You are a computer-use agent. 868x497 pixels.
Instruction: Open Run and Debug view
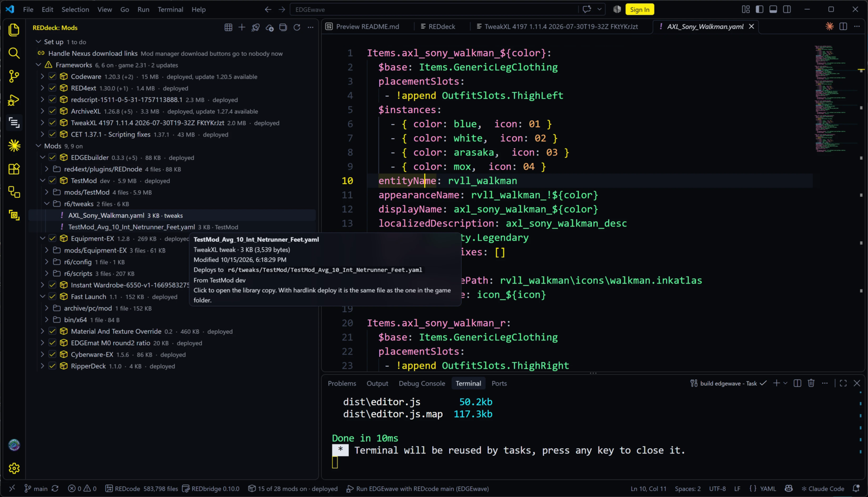pos(14,100)
